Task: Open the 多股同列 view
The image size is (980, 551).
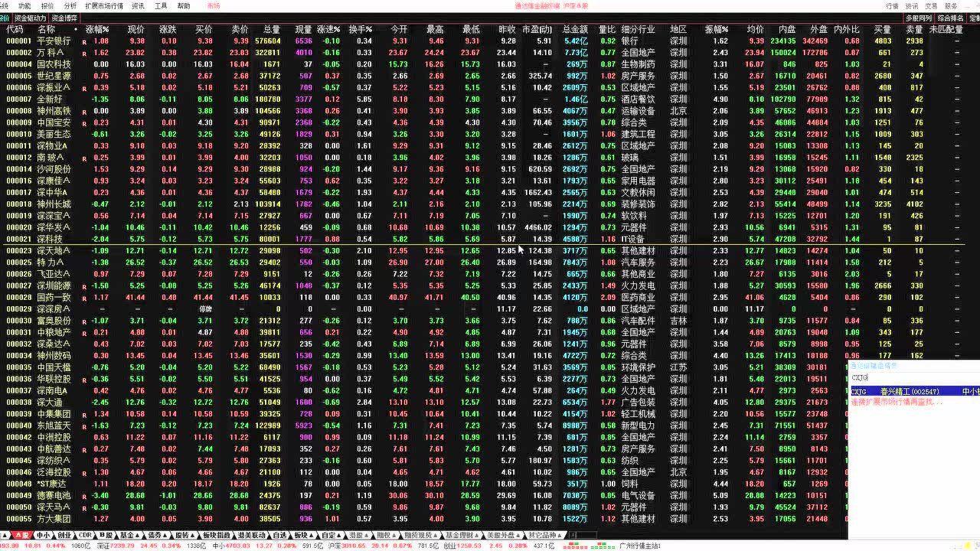Action: [x=919, y=18]
